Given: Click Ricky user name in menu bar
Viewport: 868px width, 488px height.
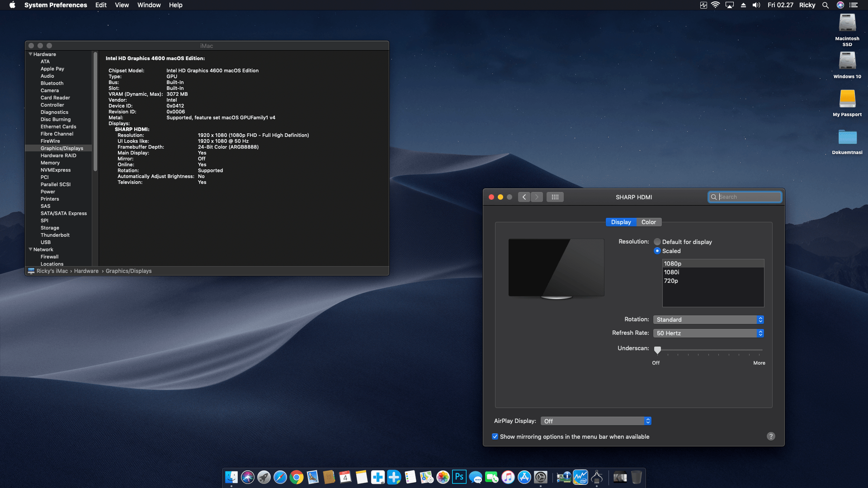Looking at the screenshot, I should click(x=807, y=5).
